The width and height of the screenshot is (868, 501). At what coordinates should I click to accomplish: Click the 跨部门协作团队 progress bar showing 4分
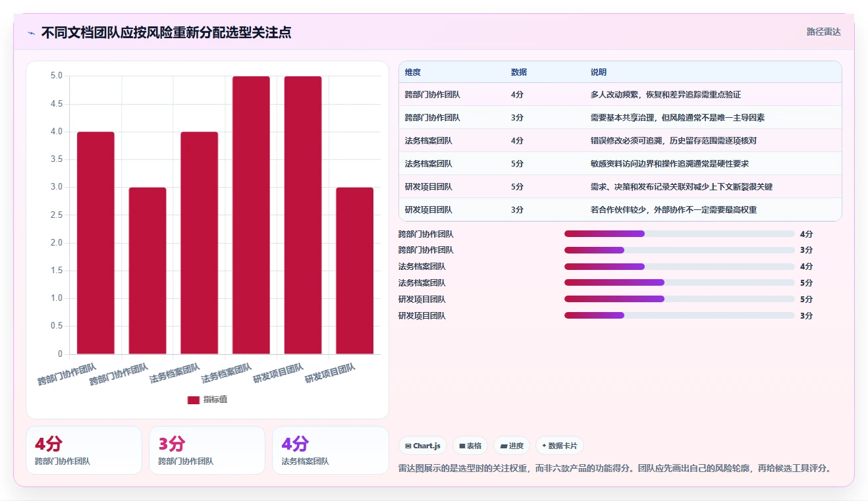pos(680,234)
